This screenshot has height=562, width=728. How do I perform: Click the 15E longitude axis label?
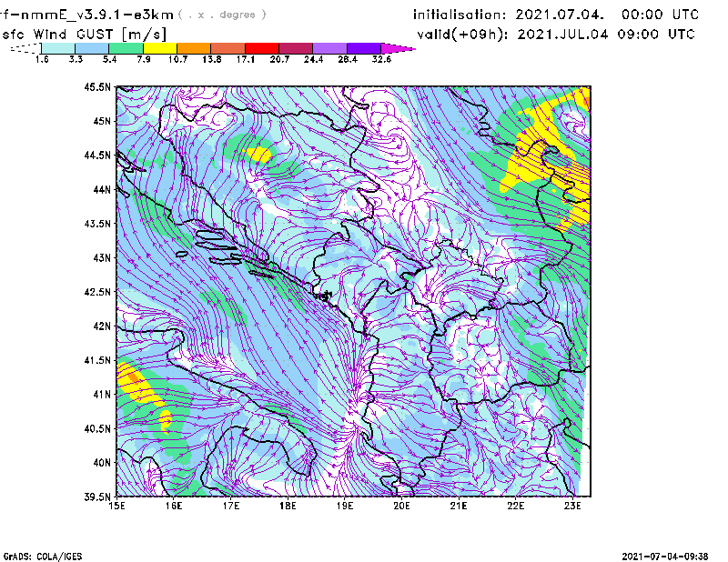(x=116, y=505)
